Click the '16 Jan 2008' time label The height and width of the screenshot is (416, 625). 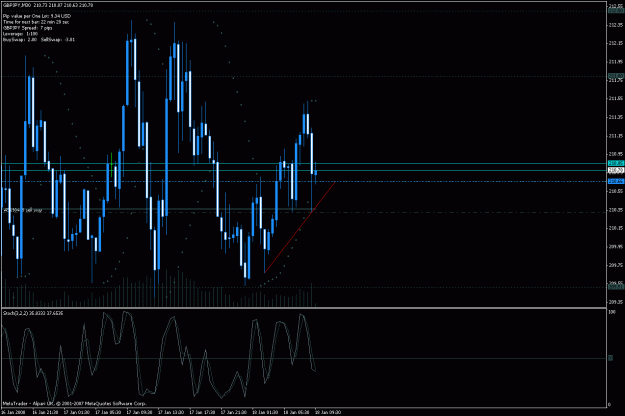pos(14,413)
